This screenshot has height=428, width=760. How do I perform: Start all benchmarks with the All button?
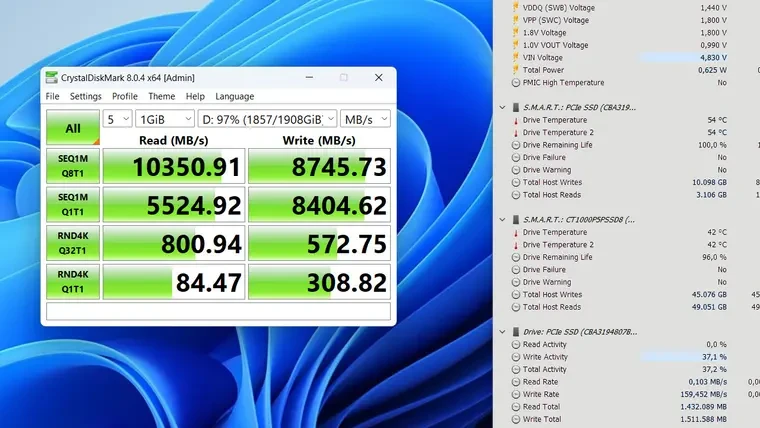click(x=73, y=127)
